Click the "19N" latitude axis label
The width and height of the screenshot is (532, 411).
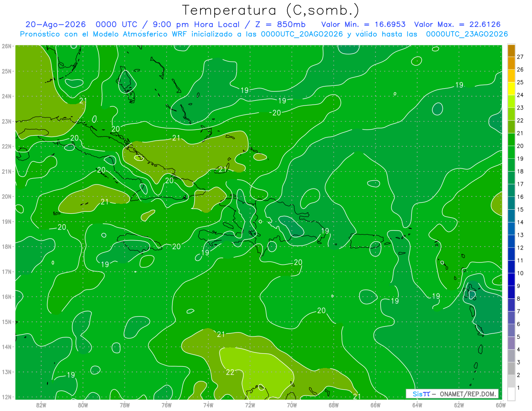tap(7, 221)
